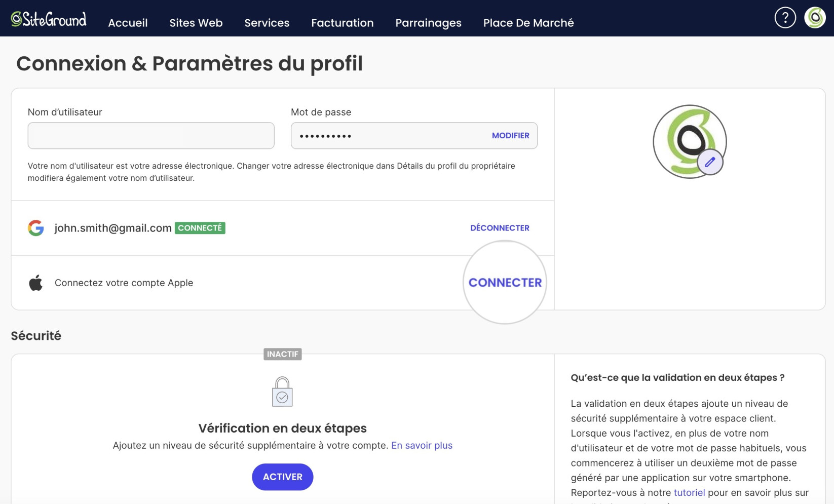
Task: Open the tutoriel link
Action: (689, 492)
